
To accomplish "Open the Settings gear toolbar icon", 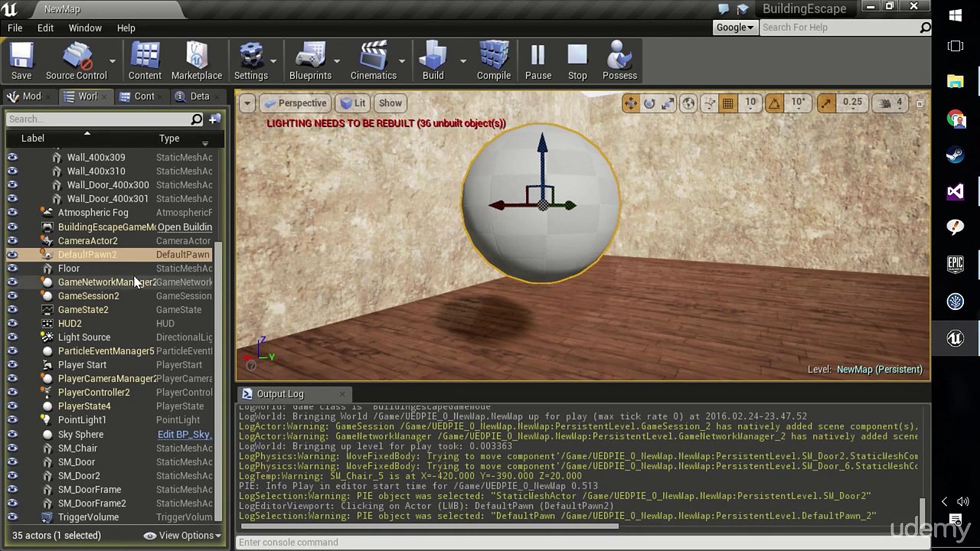I will [251, 61].
